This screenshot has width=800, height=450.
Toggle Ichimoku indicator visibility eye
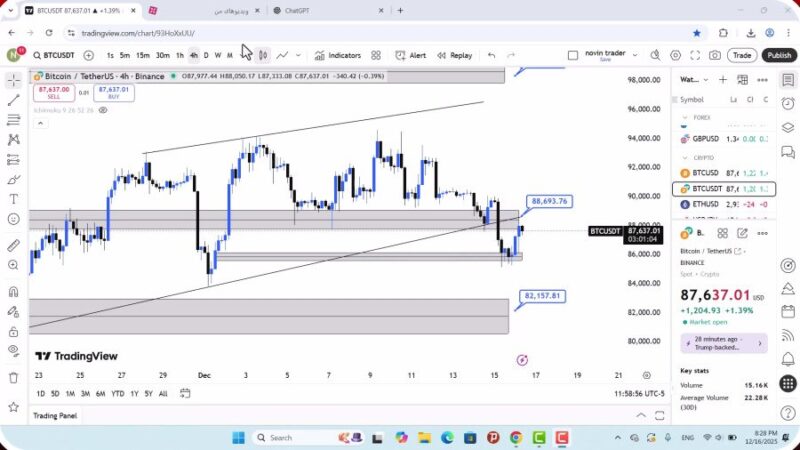[102, 110]
